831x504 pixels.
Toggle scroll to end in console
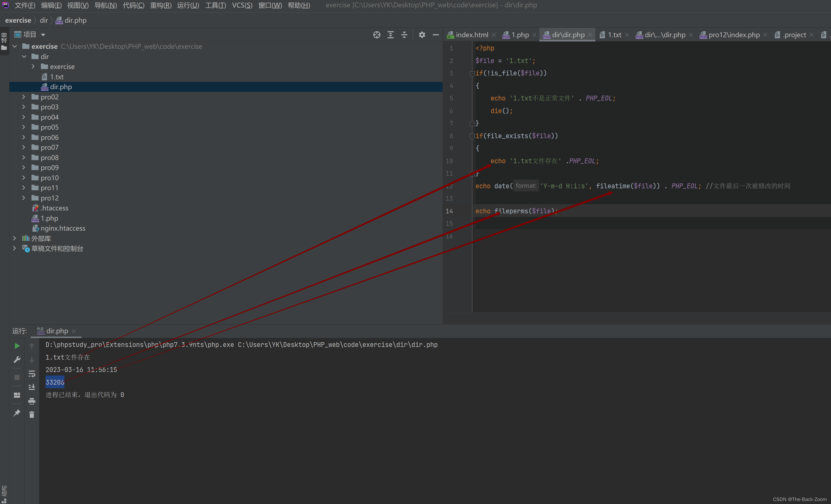click(32, 387)
